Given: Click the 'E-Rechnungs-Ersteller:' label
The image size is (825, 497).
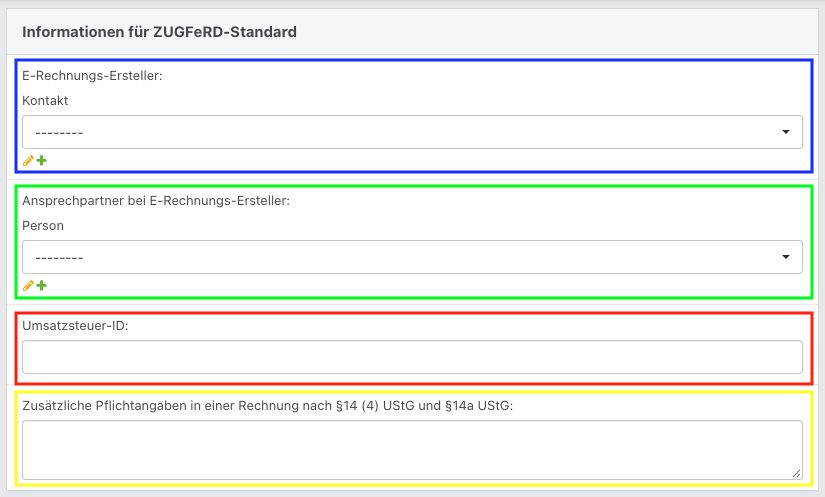Looking at the screenshot, I should 92,76.
